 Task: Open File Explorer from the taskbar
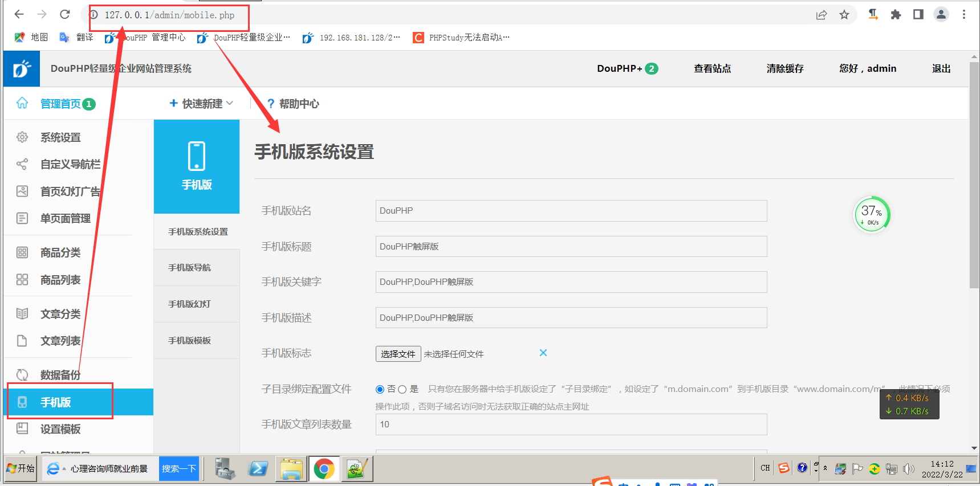tap(291, 469)
